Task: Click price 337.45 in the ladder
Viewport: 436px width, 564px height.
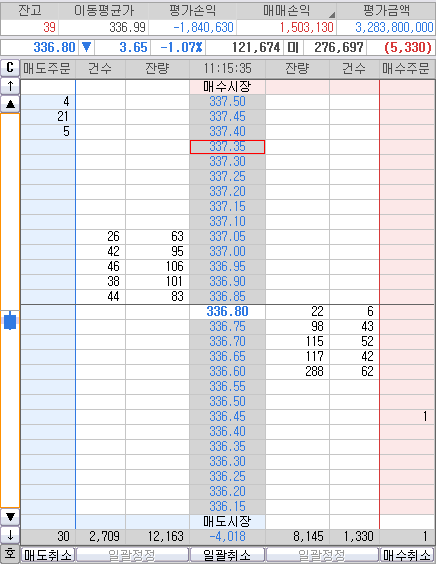Action: click(227, 117)
